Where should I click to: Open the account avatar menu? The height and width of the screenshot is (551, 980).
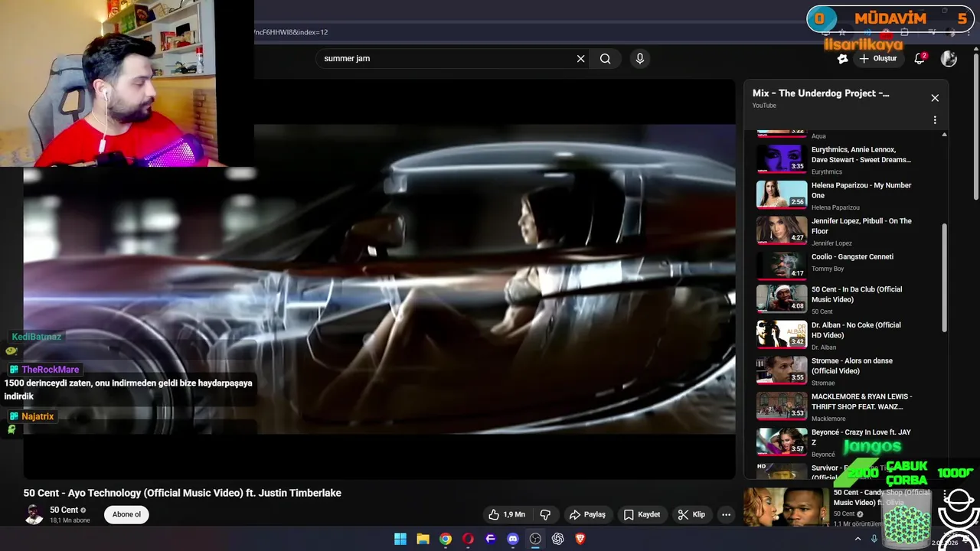click(949, 59)
